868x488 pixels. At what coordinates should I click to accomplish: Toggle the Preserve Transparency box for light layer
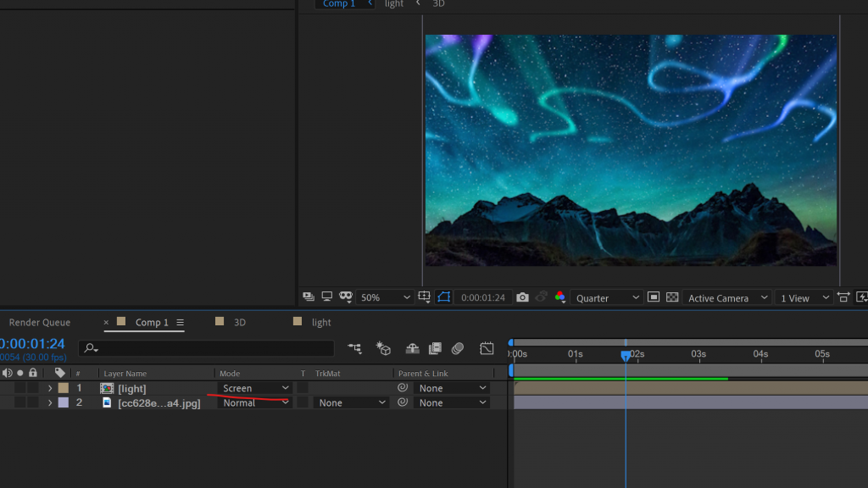tap(303, 388)
